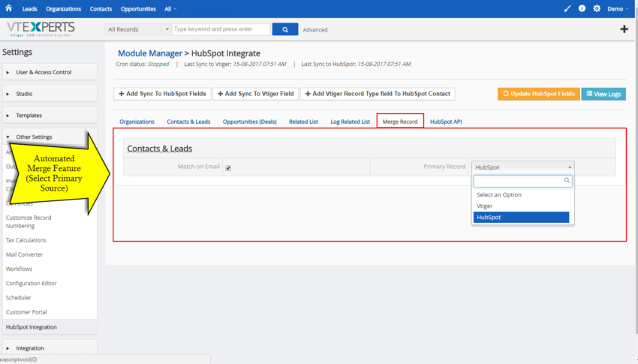
Task: Click the search magnifier button
Action: click(x=284, y=29)
